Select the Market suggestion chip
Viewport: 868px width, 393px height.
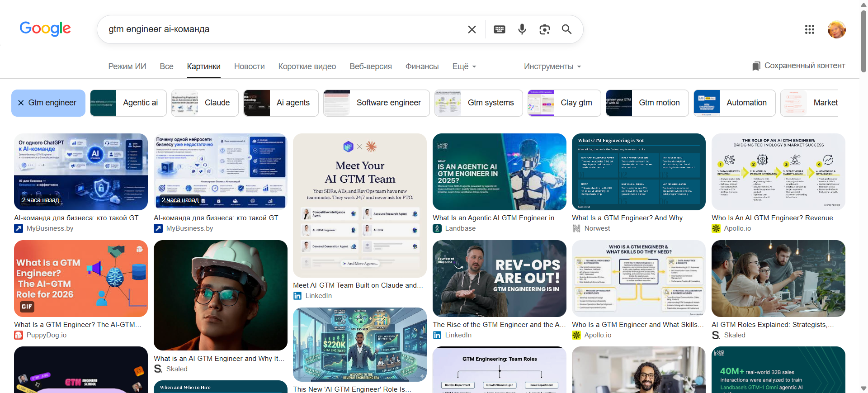tap(809, 103)
